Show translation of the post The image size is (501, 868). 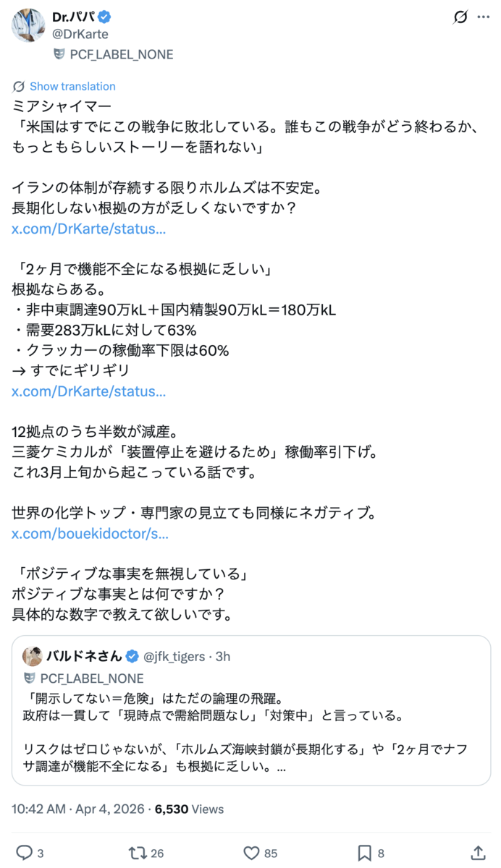click(64, 86)
